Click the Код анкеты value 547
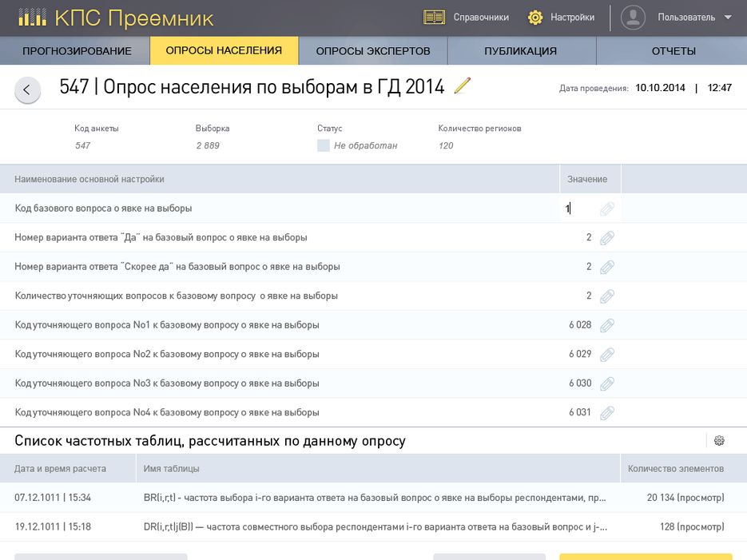Viewport: 747px width, 560px height. click(82, 145)
